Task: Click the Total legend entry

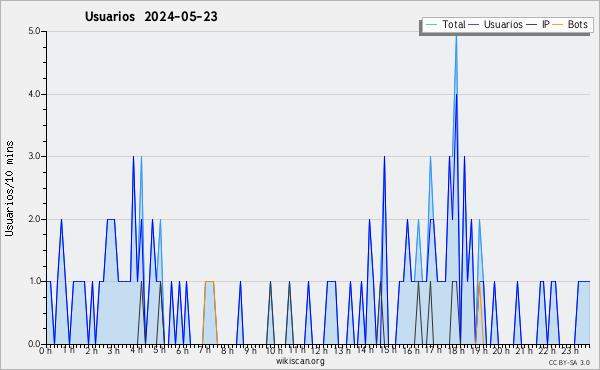Action: (445, 24)
